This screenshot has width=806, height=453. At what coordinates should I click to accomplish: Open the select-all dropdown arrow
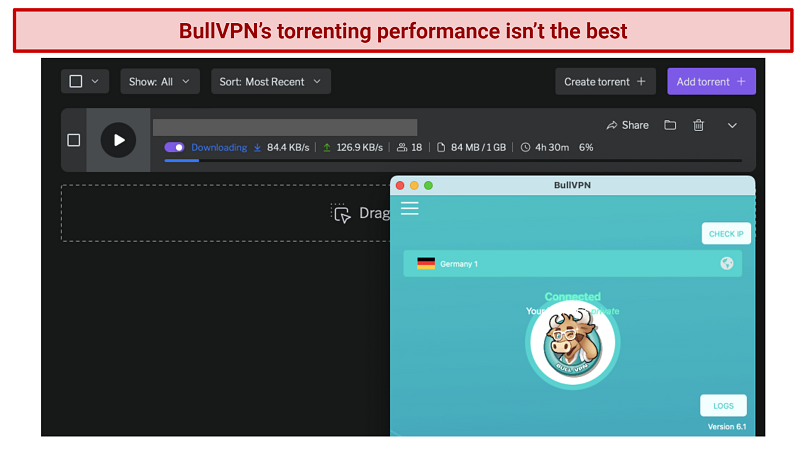point(95,81)
